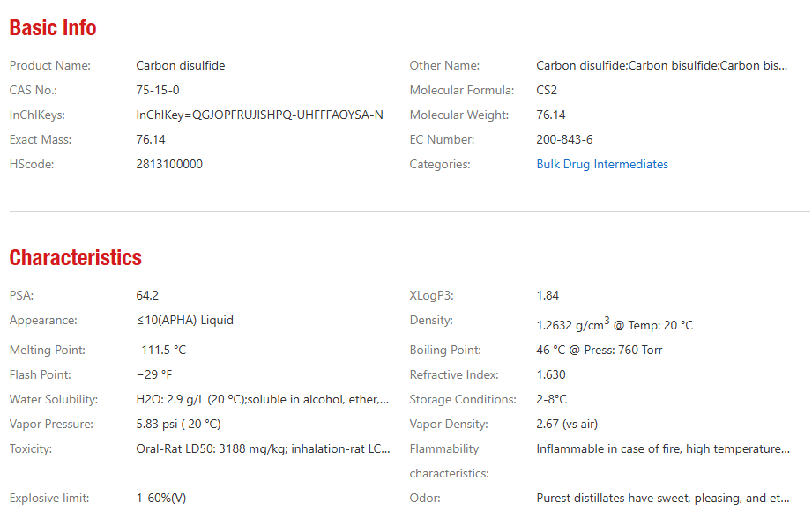The width and height of the screenshot is (812, 518).
Task: Expand the truncated Other Name value
Action: click(x=662, y=66)
